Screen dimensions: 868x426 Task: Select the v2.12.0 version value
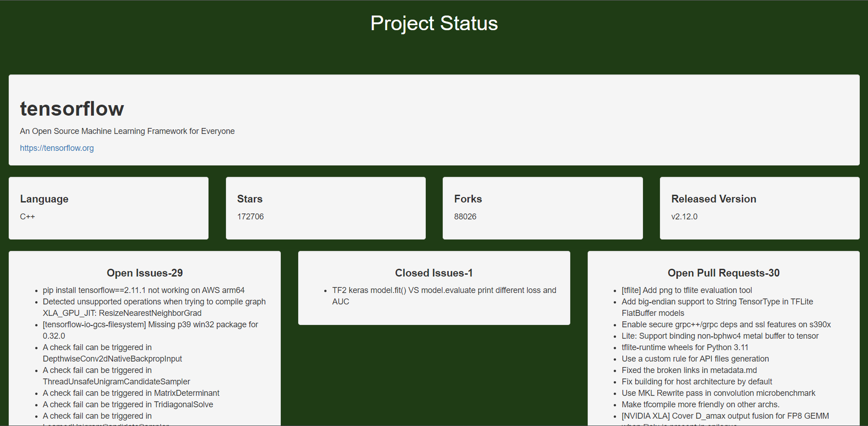pyautogui.click(x=684, y=217)
